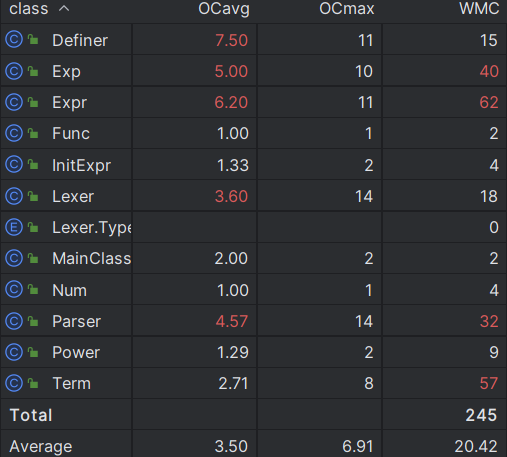Click Expr's WMC value 62
This screenshot has height=457, width=507.
[489, 102]
